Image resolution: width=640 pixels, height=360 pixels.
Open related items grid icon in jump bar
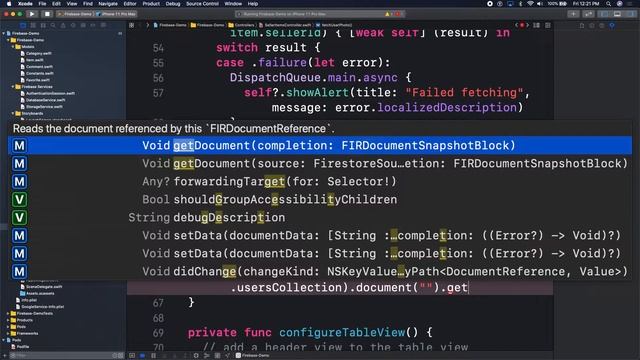(x=131, y=25)
